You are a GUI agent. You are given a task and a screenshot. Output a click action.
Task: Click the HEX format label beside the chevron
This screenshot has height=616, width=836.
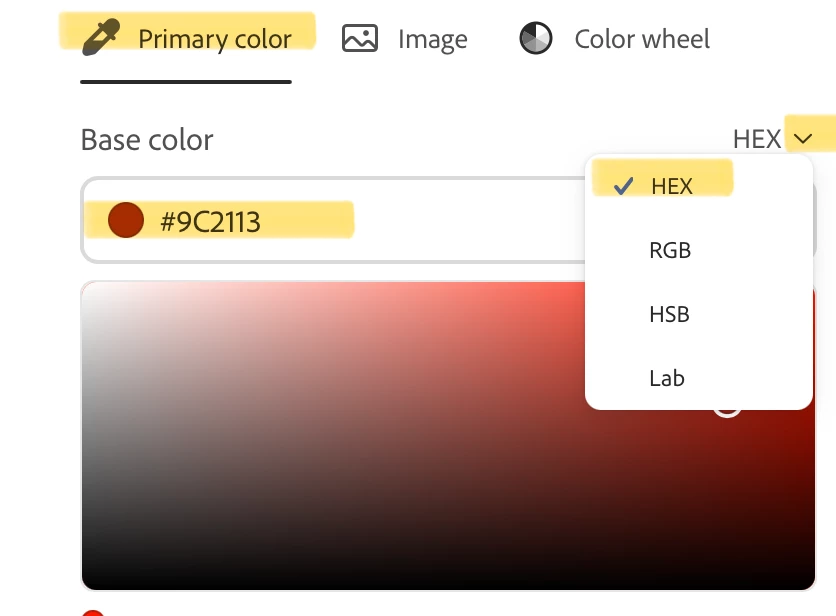757,139
